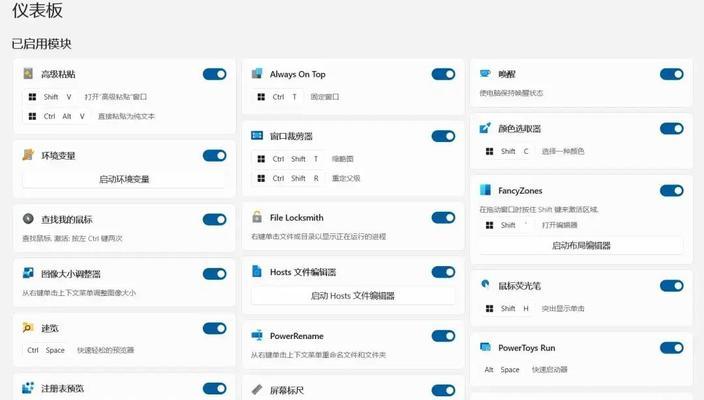Click Windows key icon beside Shift V
The height and width of the screenshot is (400, 704).
(32, 97)
